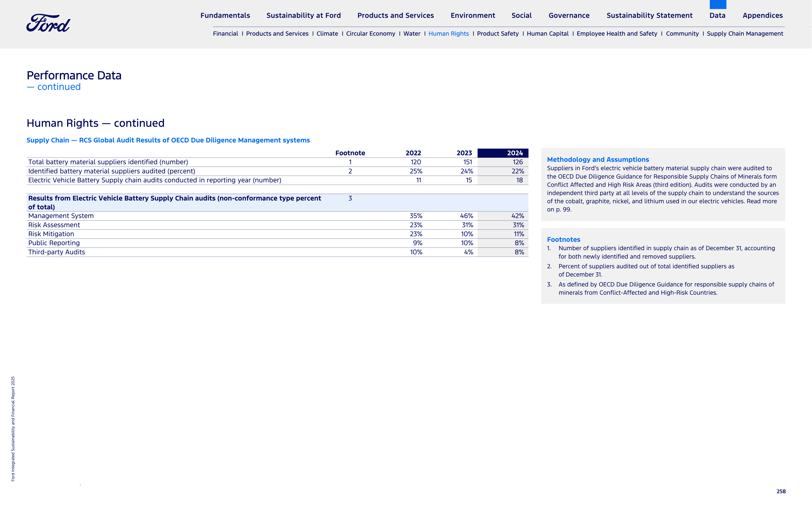Select the Human Rights link

449,34
